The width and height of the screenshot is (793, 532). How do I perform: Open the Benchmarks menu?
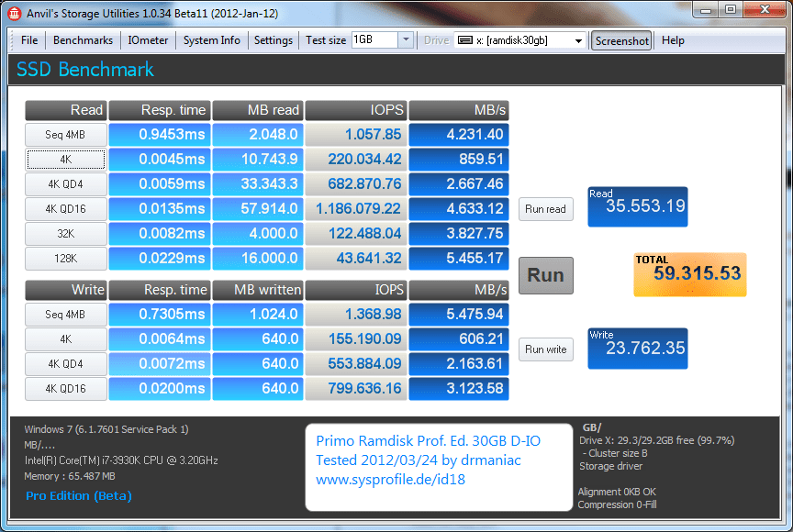pyautogui.click(x=83, y=40)
